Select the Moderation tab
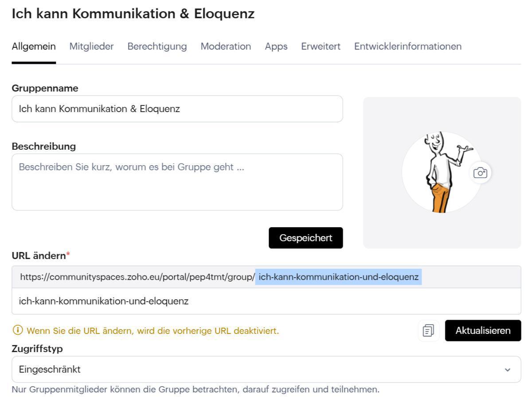The height and width of the screenshot is (399, 532). pyautogui.click(x=226, y=46)
